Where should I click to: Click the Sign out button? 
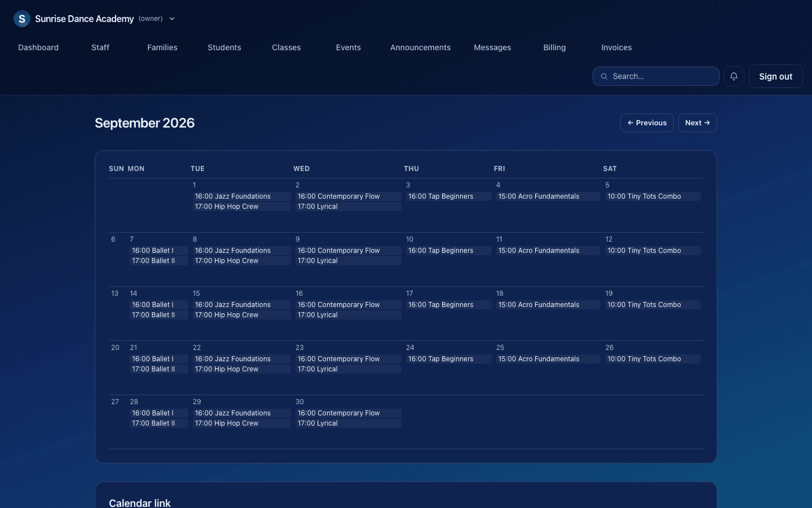pyautogui.click(x=775, y=76)
